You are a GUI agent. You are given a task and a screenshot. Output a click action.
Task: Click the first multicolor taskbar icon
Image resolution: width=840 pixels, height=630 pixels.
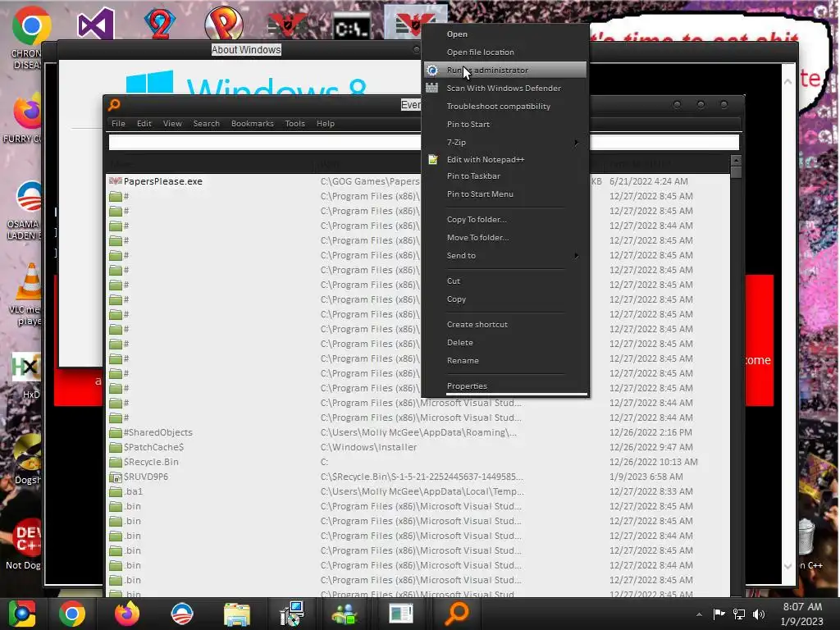[22, 614]
